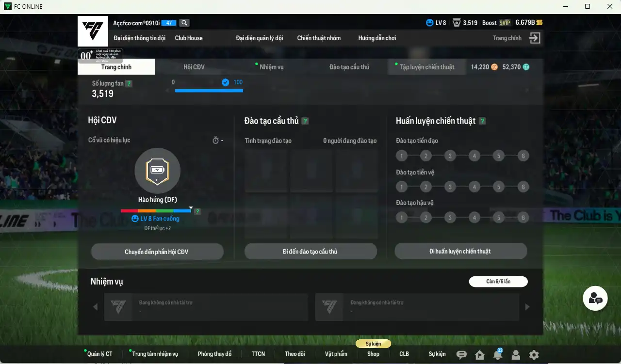Click help icon beside fan level bar

[197, 211]
